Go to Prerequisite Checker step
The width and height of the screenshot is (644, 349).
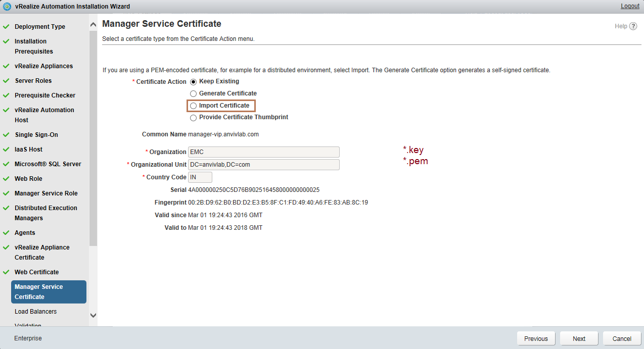45,95
